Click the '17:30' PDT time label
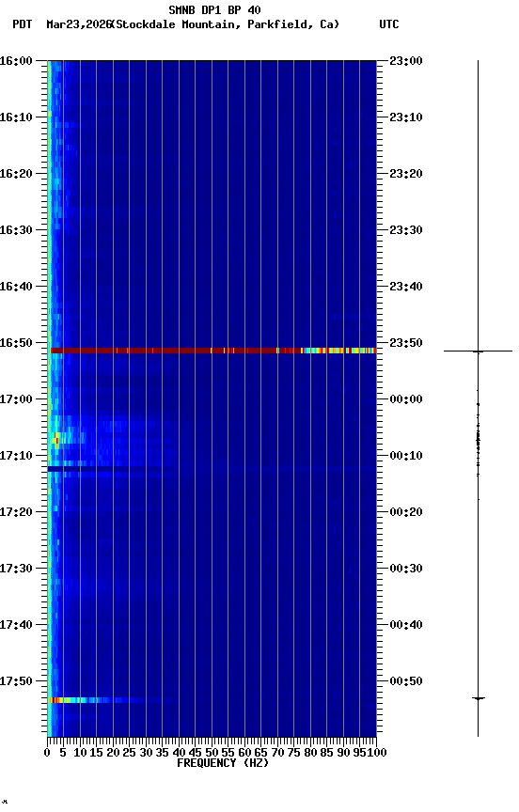 point(16,570)
